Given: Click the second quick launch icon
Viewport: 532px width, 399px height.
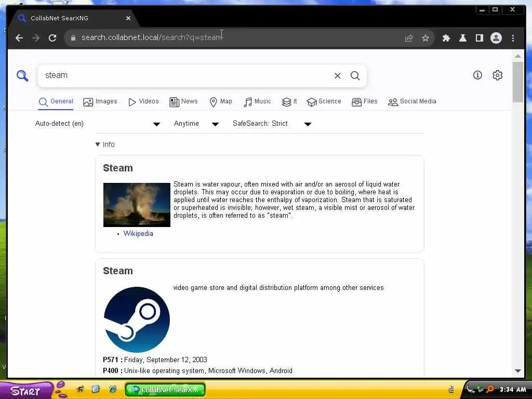Looking at the screenshot, I should [x=96, y=389].
